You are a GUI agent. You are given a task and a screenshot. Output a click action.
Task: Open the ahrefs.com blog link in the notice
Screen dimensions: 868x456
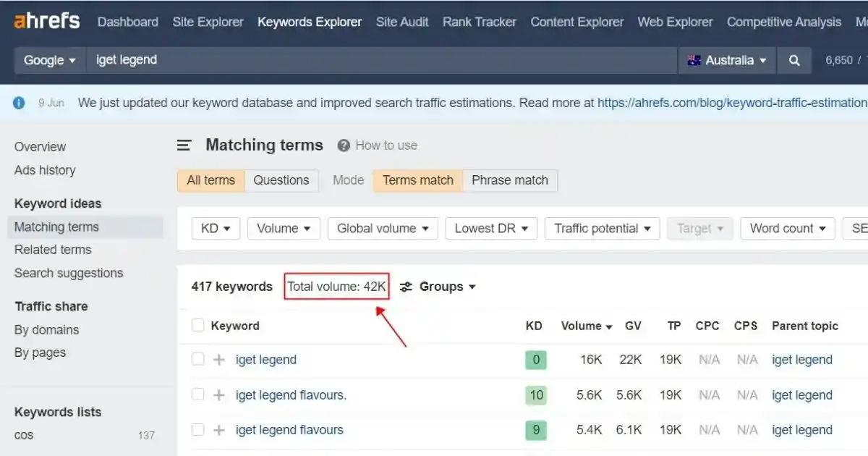pyautogui.click(x=732, y=103)
